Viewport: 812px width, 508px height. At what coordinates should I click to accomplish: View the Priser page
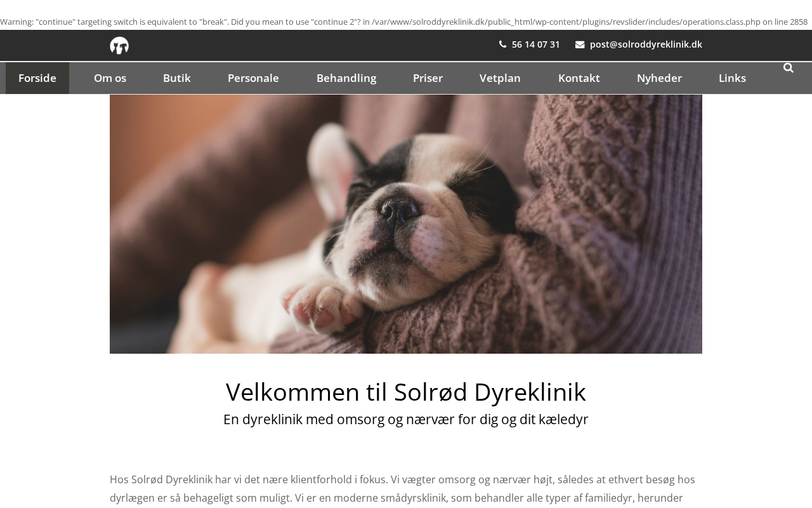coord(428,78)
